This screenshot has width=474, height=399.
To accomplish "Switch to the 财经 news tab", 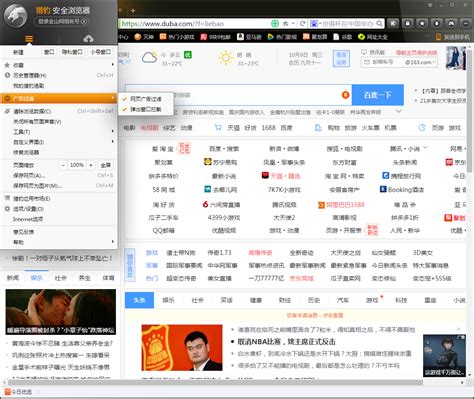I will point(285,300).
